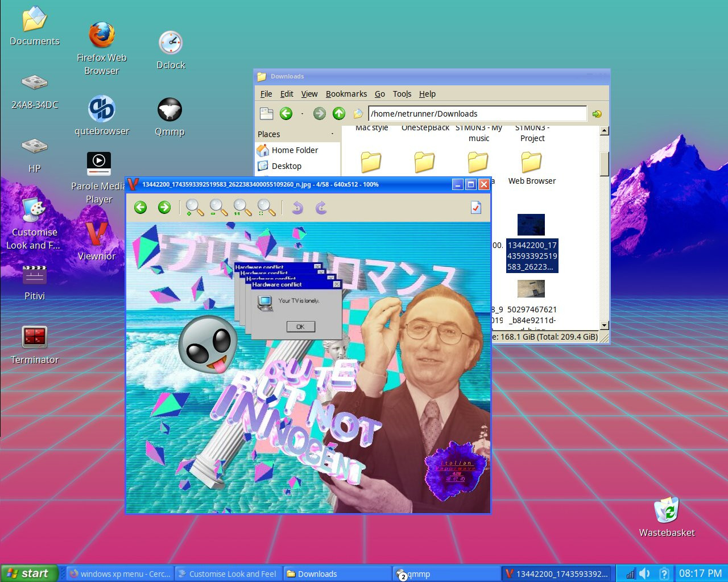Toggle the side pane in the Downloads window
This screenshot has height=582, width=728.
(267, 113)
